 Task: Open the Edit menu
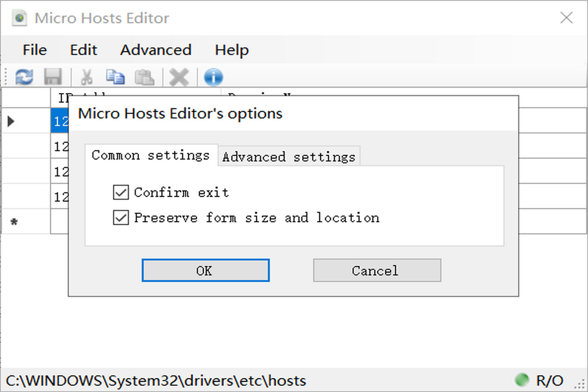click(x=83, y=50)
